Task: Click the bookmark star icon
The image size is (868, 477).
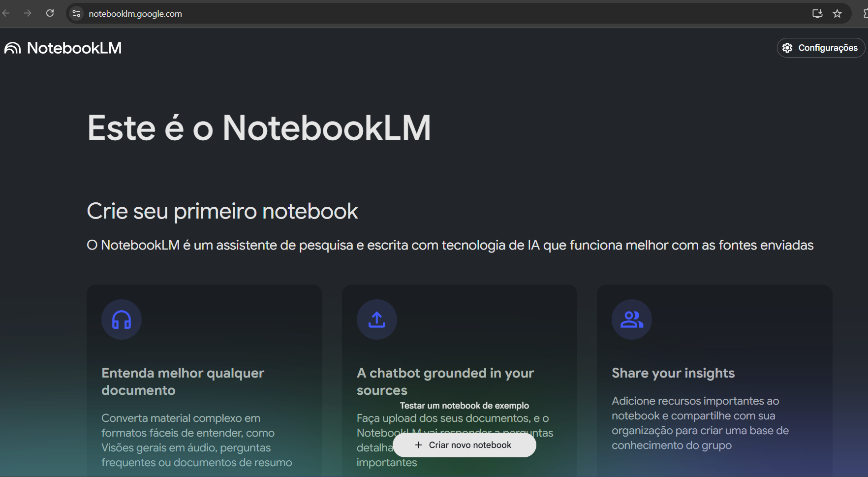Action: click(837, 13)
